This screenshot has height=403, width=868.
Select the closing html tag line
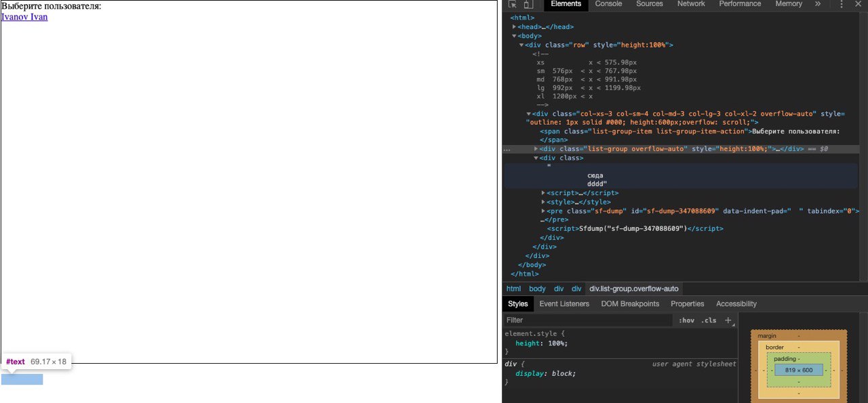(x=525, y=274)
